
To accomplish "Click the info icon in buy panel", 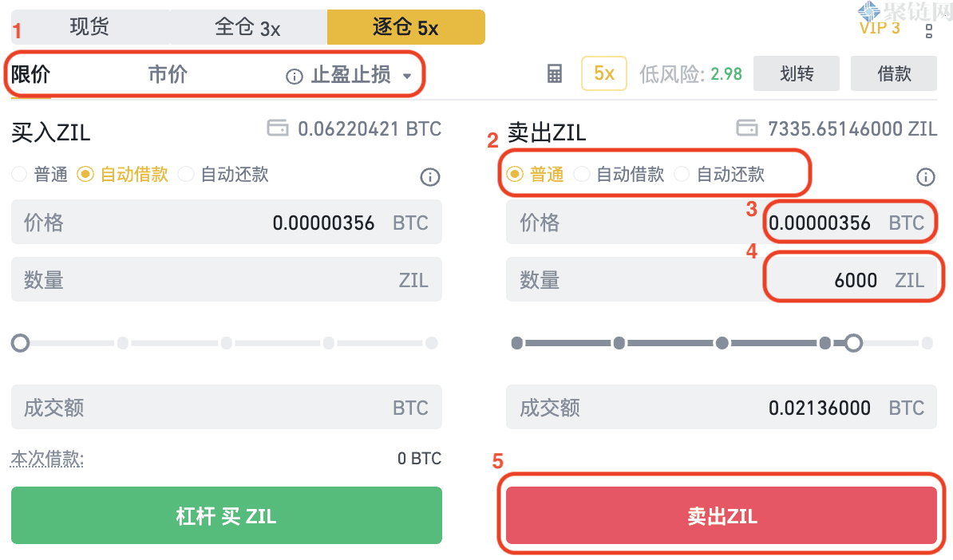I will click(x=430, y=177).
